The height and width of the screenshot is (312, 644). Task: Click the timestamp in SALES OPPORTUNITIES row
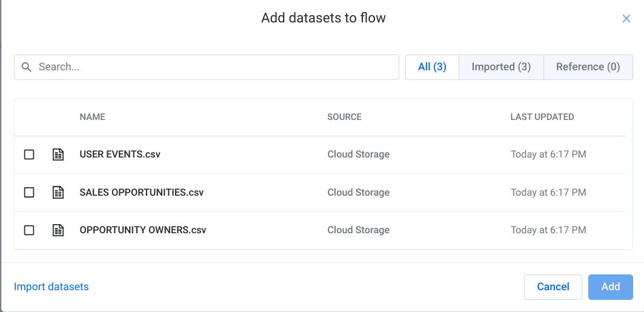tap(548, 193)
